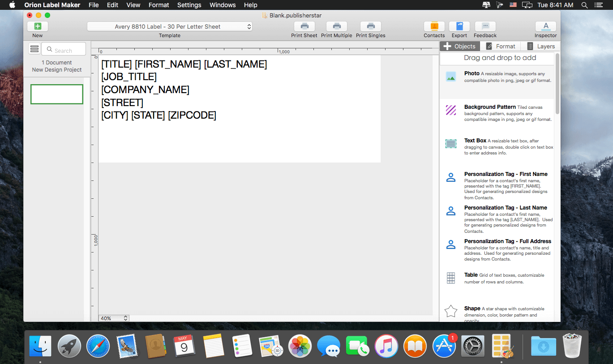
Task: Open the Spotlight search icon in menu bar
Action: [584, 5]
